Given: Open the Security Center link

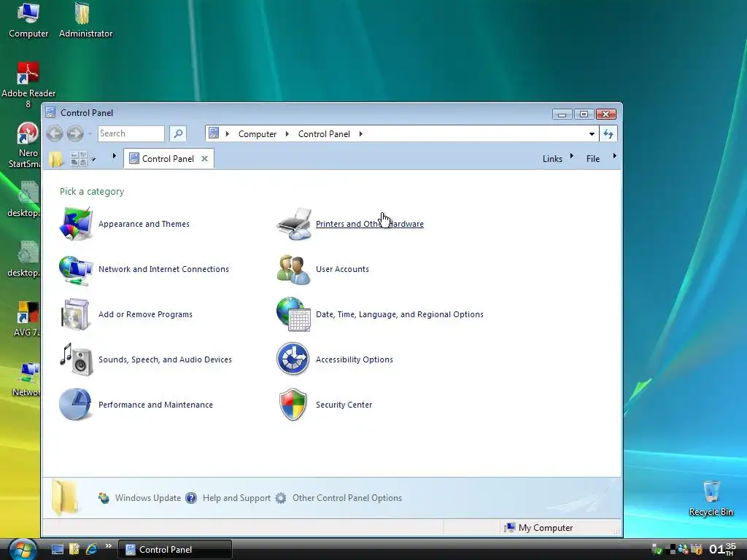Looking at the screenshot, I should [x=344, y=405].
